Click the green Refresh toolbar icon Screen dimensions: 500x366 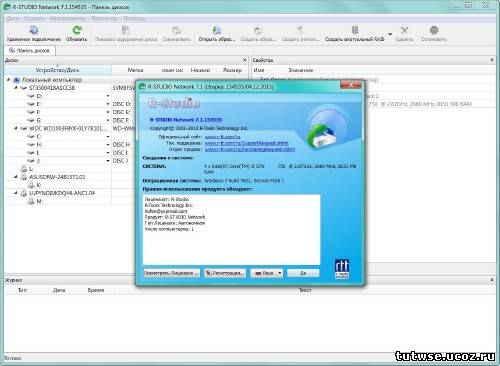[77, 30]
